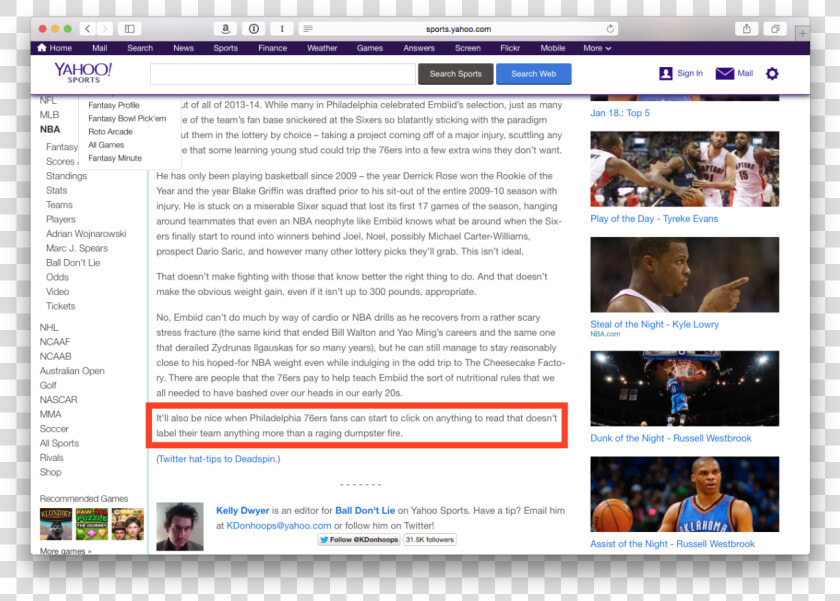This screenshot has width=840, height=601.
Task: Click the Dunk of the Night video thumbnail
Action: pyautogui.click(x=685, y=388)
